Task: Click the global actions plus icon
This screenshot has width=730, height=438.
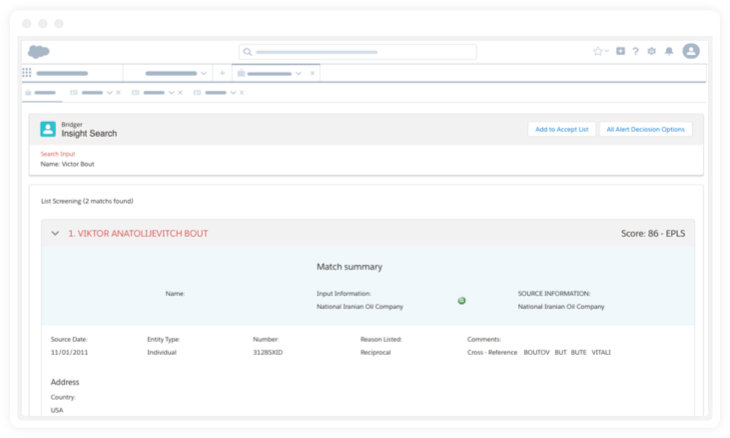Action: pyautogui.click(x=621, y=51)
